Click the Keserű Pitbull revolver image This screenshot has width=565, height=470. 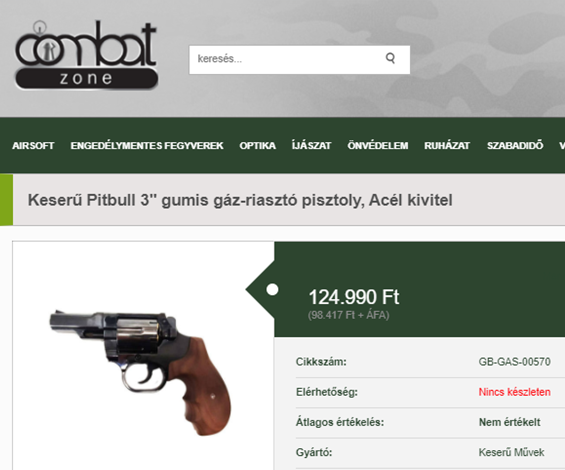pyautogui.click(x=141, y=372)
